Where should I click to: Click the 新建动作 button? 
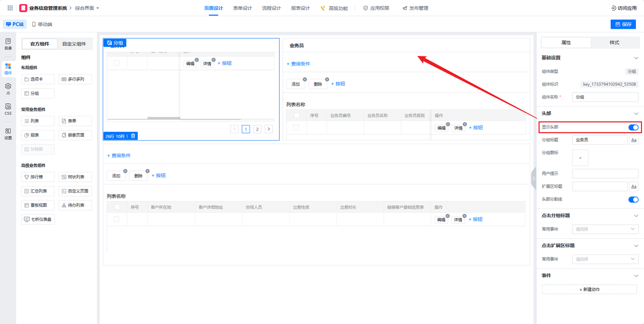pyautogui.click(x=590, y=290)
